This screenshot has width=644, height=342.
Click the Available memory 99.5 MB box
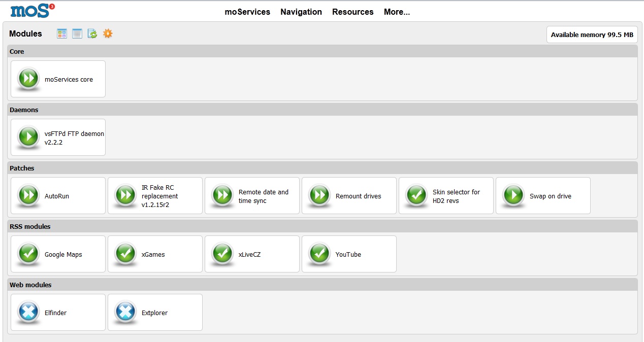pos(592,35)
